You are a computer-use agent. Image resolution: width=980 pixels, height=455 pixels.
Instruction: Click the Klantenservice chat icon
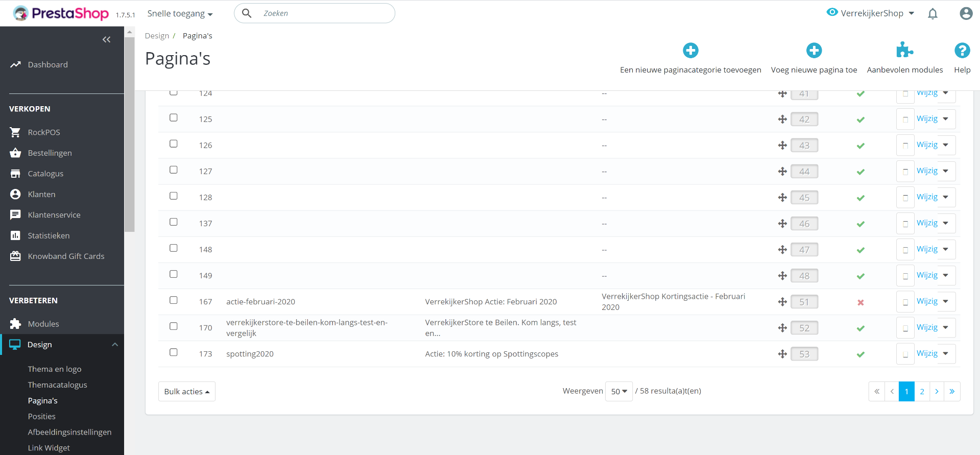click(x=15, y=215)
